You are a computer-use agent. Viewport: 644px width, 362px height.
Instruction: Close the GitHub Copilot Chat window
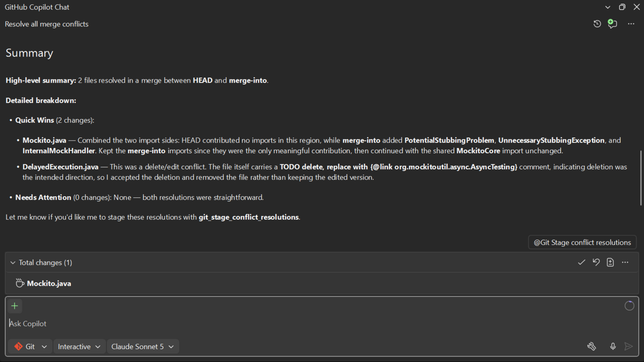[636, 7]
